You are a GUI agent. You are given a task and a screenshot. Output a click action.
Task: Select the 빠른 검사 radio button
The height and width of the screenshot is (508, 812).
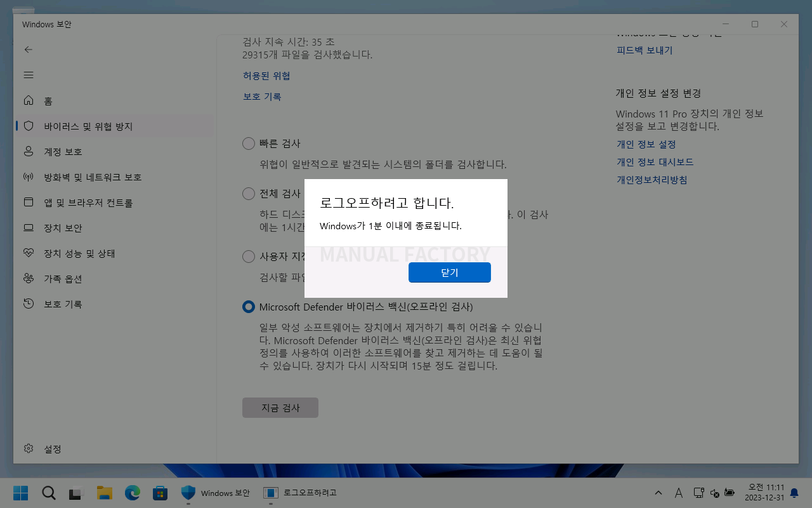[249, 144]
